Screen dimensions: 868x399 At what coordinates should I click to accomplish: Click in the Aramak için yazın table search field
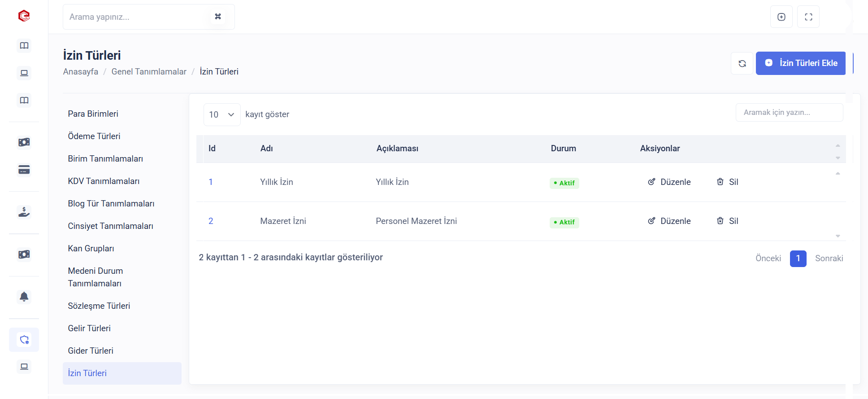click(x=789, y=112)
